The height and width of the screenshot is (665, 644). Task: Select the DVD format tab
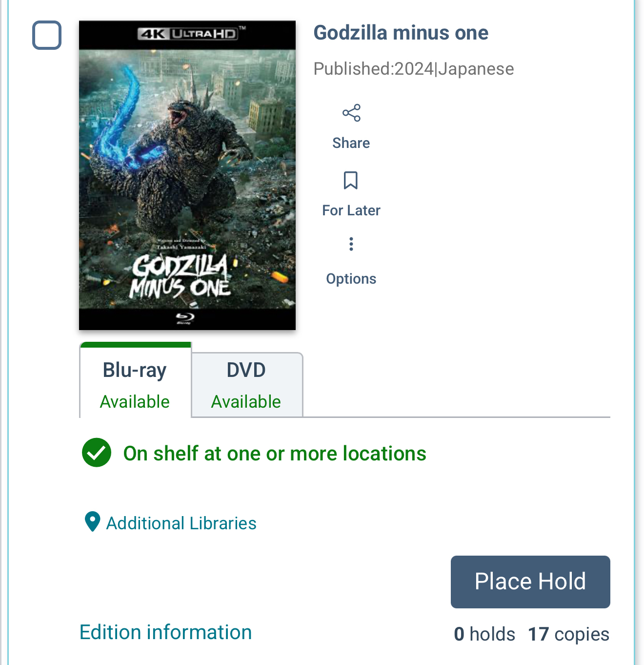(246, 385)
